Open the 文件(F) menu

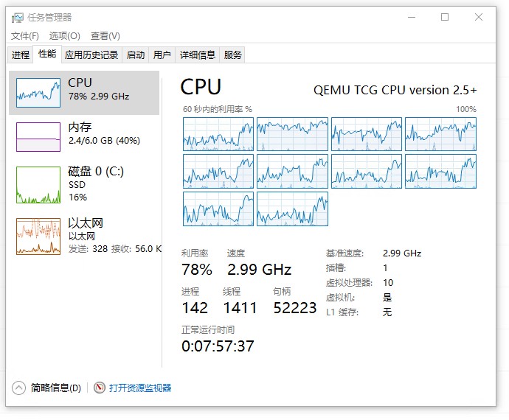(x=24, y=35)
